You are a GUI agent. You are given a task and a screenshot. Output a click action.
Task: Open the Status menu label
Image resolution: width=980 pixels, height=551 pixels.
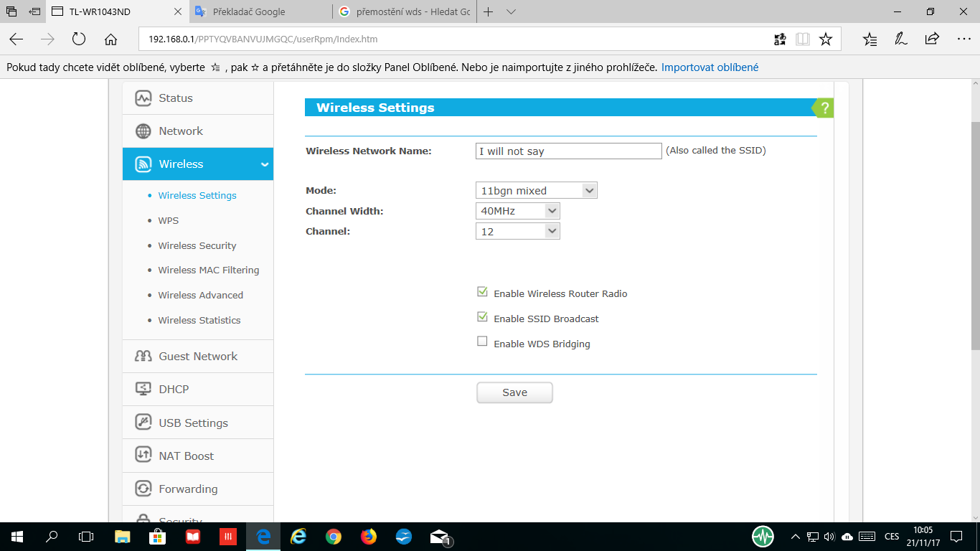[x=176, y=98]
